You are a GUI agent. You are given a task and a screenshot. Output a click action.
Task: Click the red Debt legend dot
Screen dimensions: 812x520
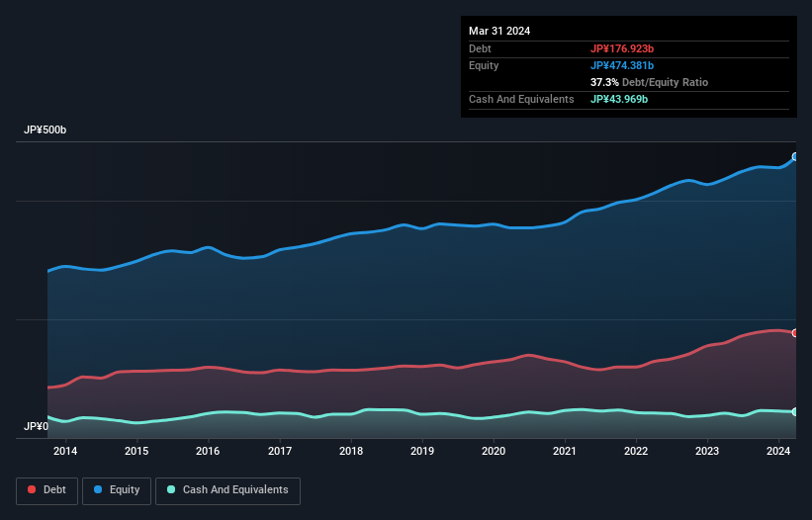tap(32, 489)
